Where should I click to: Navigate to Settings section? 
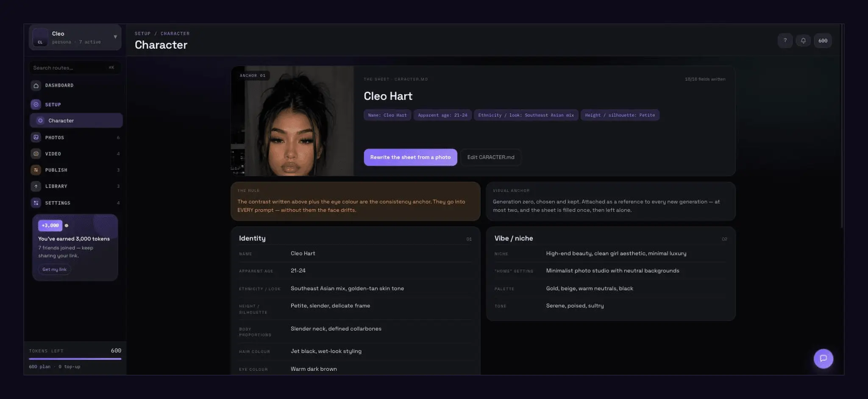(x=76, y=203)
